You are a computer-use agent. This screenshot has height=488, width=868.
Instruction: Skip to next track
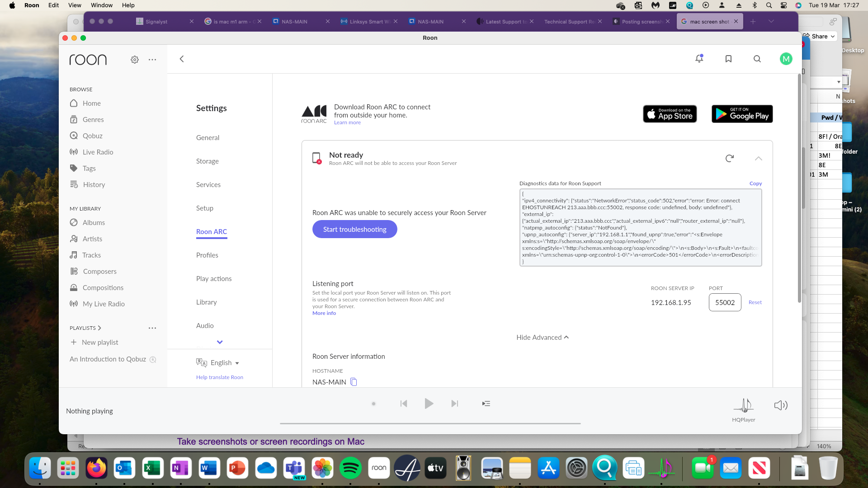[x=455, y=404]
